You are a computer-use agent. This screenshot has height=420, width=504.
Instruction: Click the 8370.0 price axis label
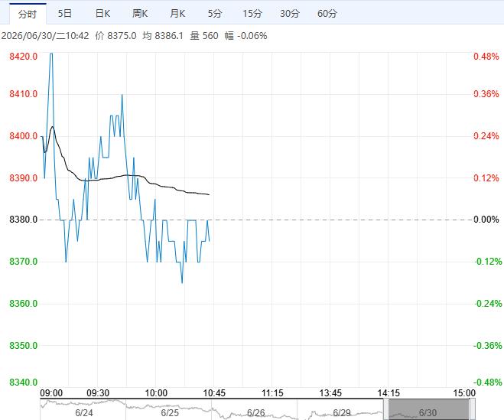pos(23,262)
